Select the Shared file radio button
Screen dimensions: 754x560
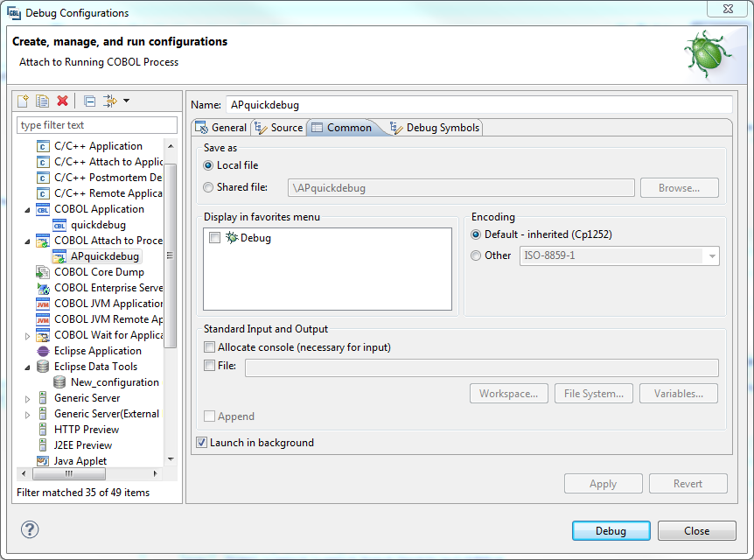pos(208,187)
